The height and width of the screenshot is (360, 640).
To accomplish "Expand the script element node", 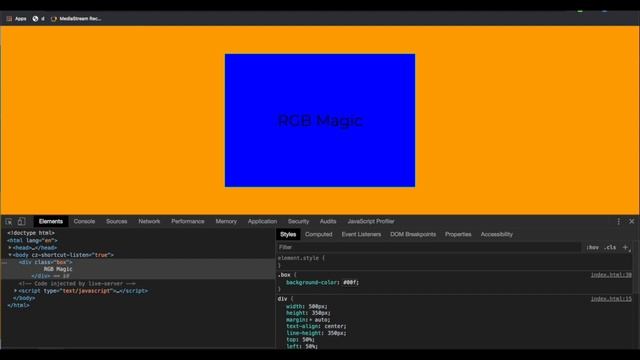I will [x=16, y=291].
